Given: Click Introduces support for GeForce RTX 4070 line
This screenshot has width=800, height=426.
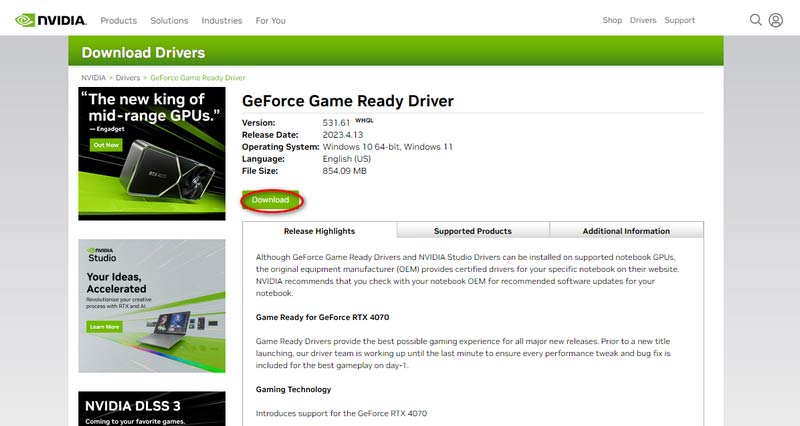Looking at the screenshot, I should click(x=341, y=413).
